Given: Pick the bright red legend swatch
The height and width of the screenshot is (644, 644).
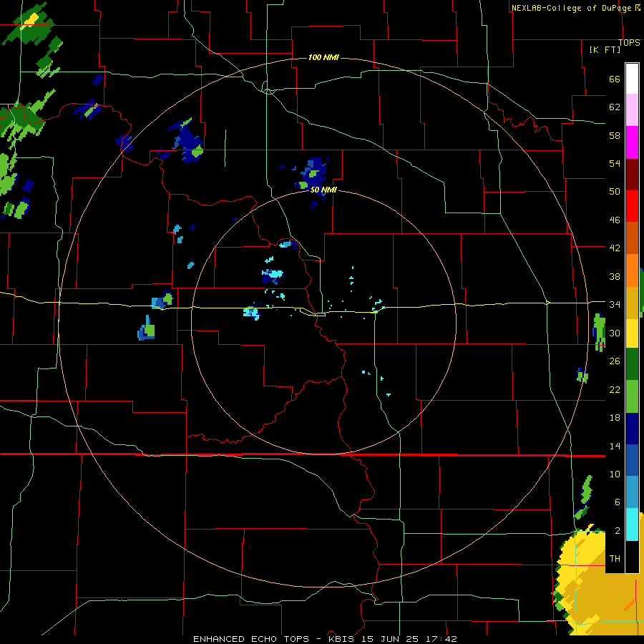Looking at the screenshot, I should [x=632, y=206].
